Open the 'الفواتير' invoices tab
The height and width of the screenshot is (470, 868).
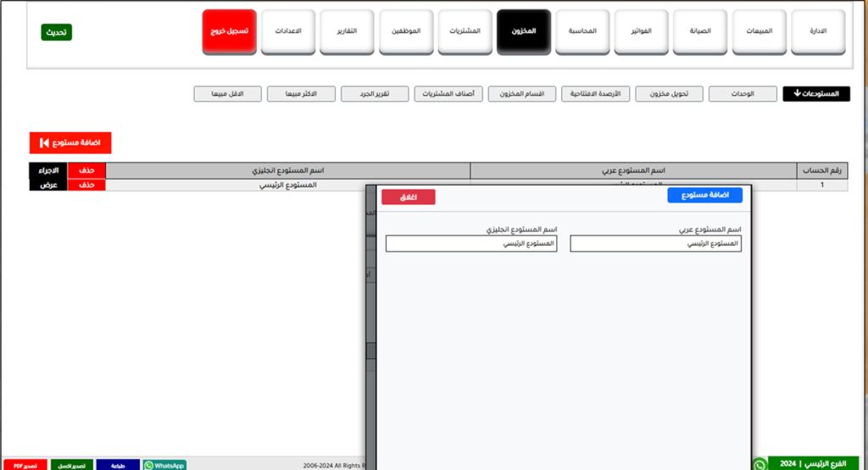[642, 31]
